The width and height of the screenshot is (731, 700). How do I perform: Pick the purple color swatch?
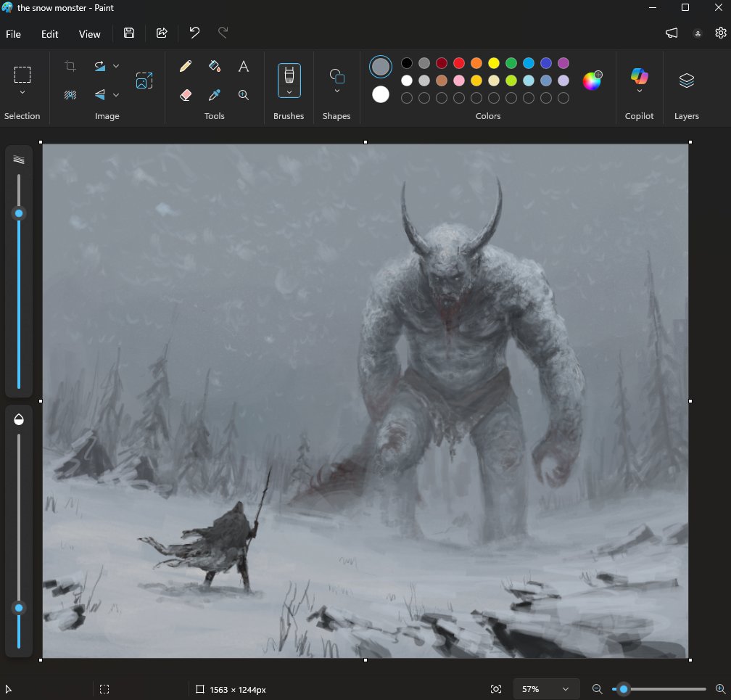point(563,63)
